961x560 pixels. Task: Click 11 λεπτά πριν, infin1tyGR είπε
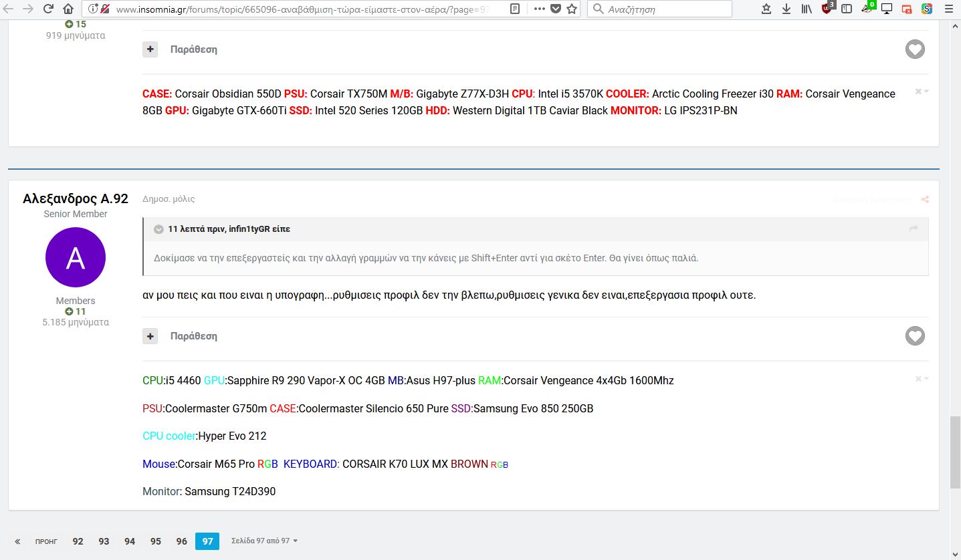[x=229, y=229]
